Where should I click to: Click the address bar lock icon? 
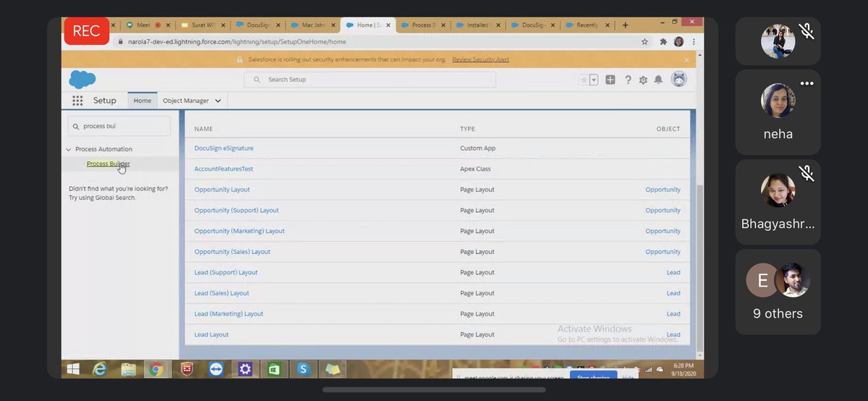click(121, 42)
